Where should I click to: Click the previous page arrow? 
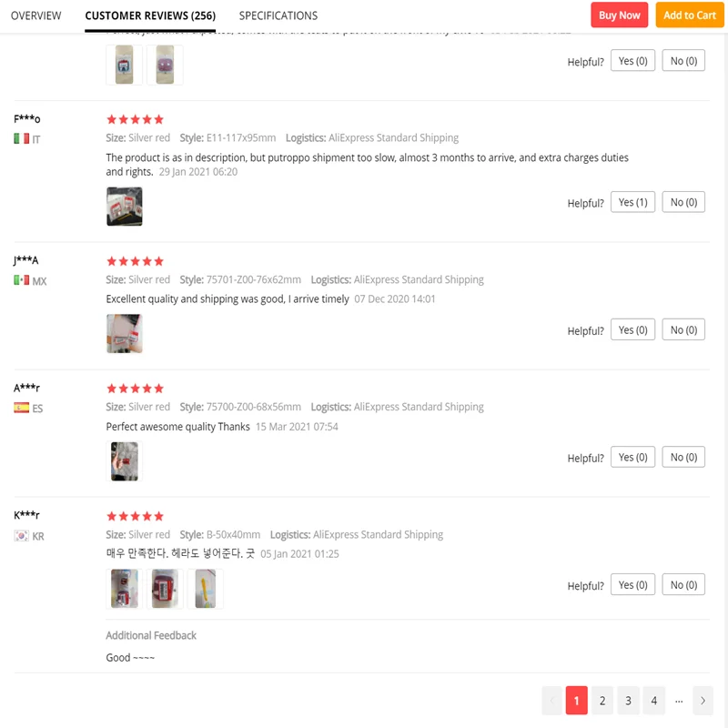[x=551, y=701]
